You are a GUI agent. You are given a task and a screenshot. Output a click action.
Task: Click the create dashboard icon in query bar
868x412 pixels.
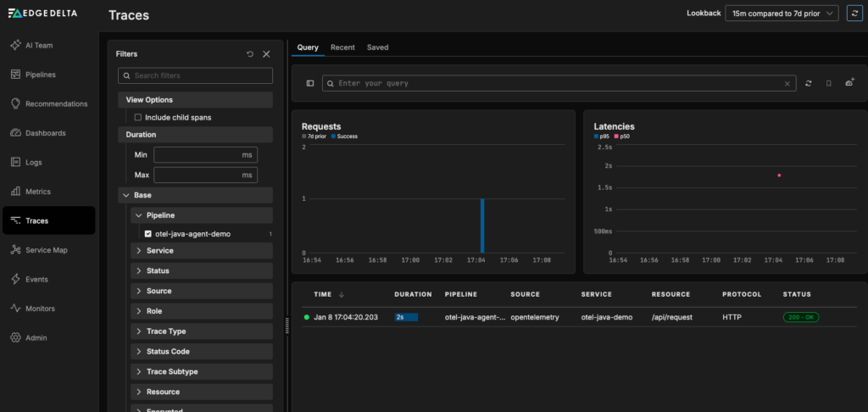tap(849, 83)
